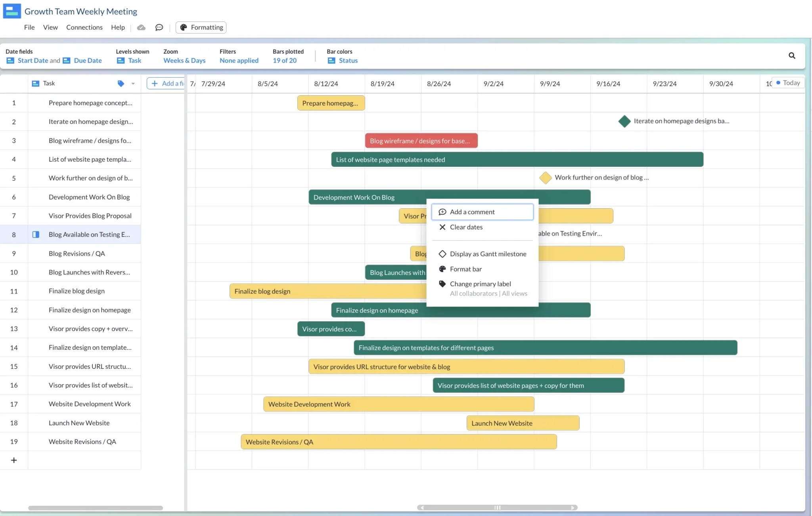812x516 pixels.
Task: Click the timeline horizontal scrollbar
Action: [498, 507]
